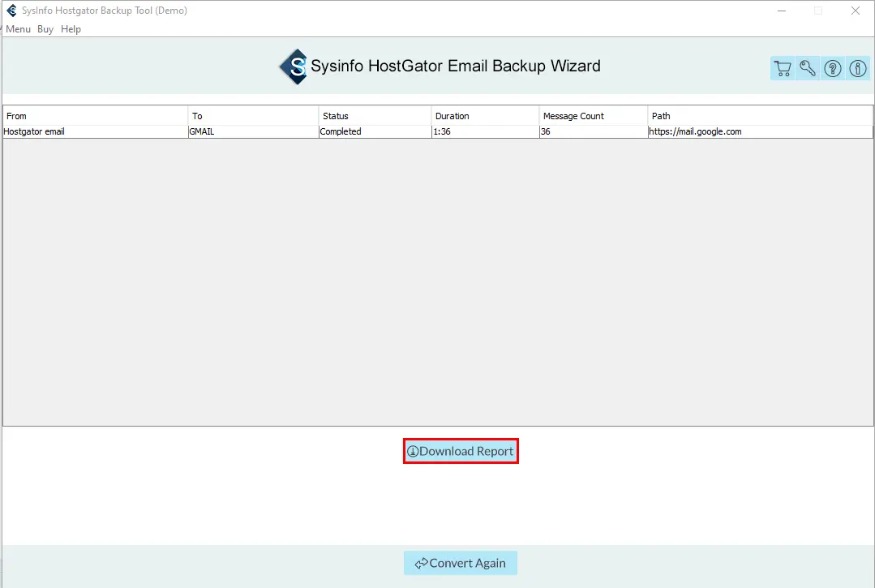Open the Menu menu
This screenshot has height=588, width=875.
18,29
